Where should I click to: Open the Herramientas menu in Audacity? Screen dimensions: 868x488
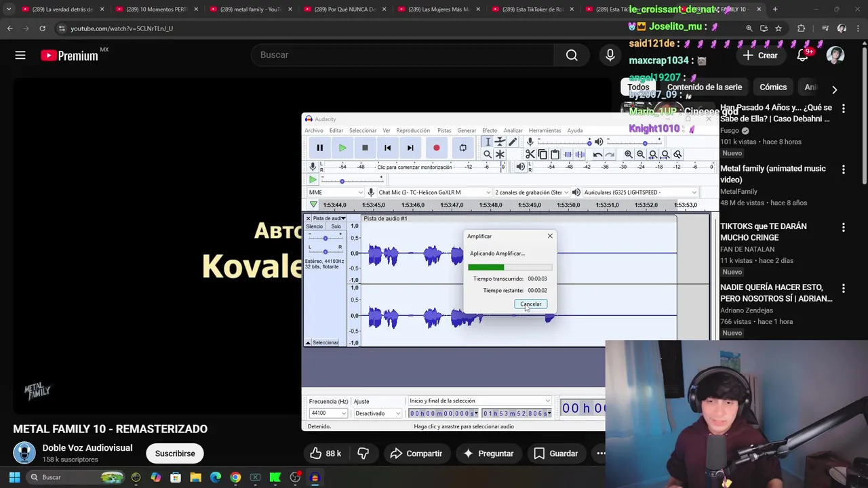click(x=545, y=131)
